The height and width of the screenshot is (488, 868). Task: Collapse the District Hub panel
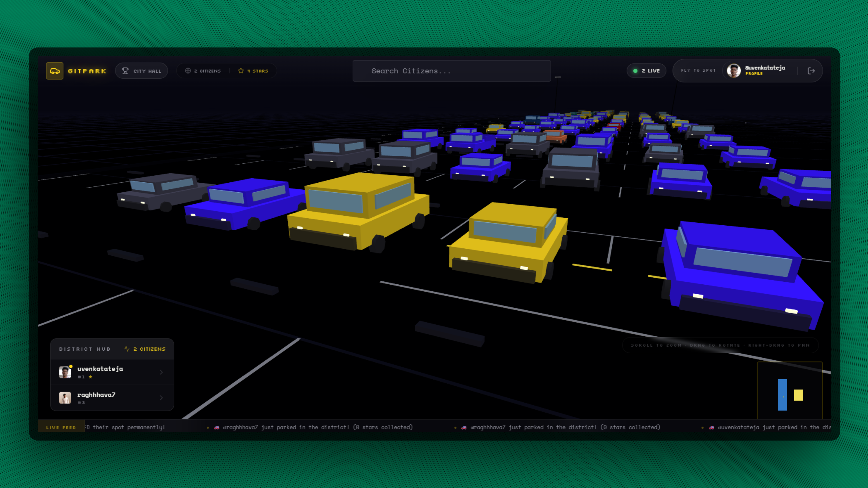(85, 349)
